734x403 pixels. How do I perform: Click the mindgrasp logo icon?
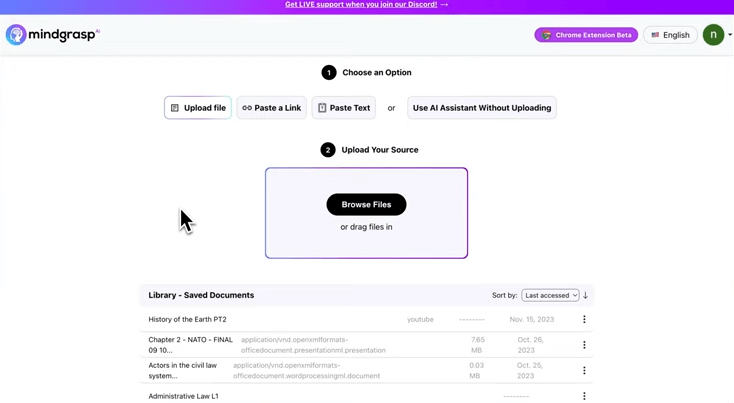coord(16,35)
